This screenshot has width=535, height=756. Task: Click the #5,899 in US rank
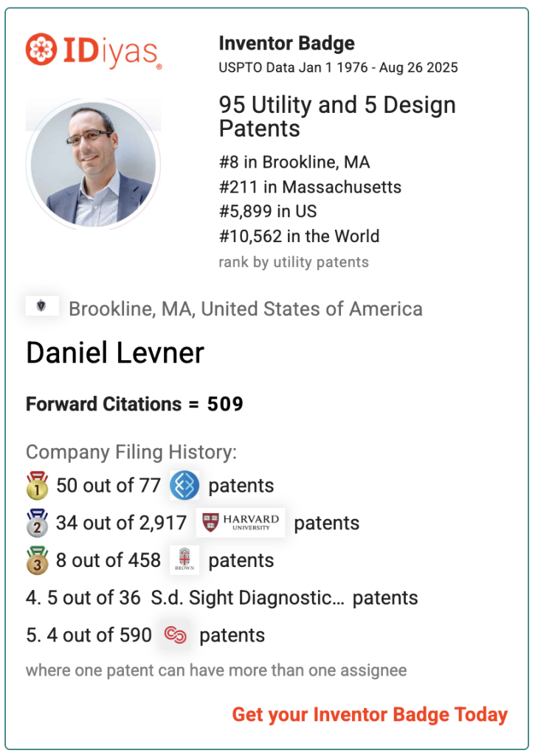click(268, 211)
